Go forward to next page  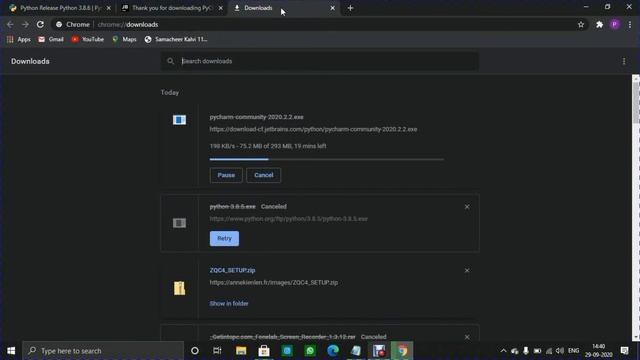click(25, 24)
